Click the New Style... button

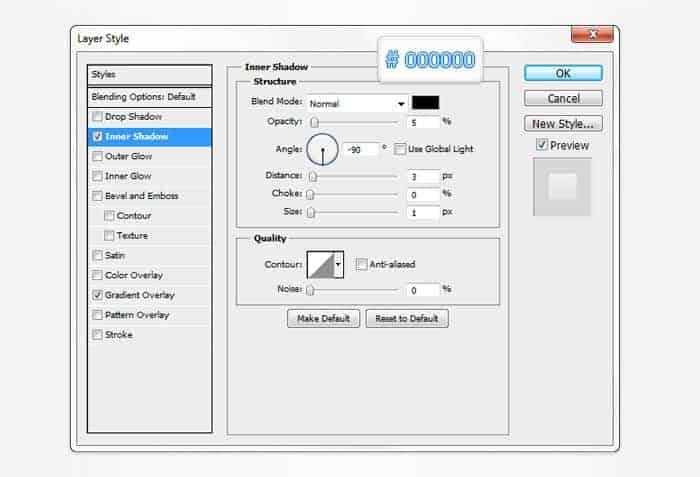pyautogui.click(x=563, y=124)
